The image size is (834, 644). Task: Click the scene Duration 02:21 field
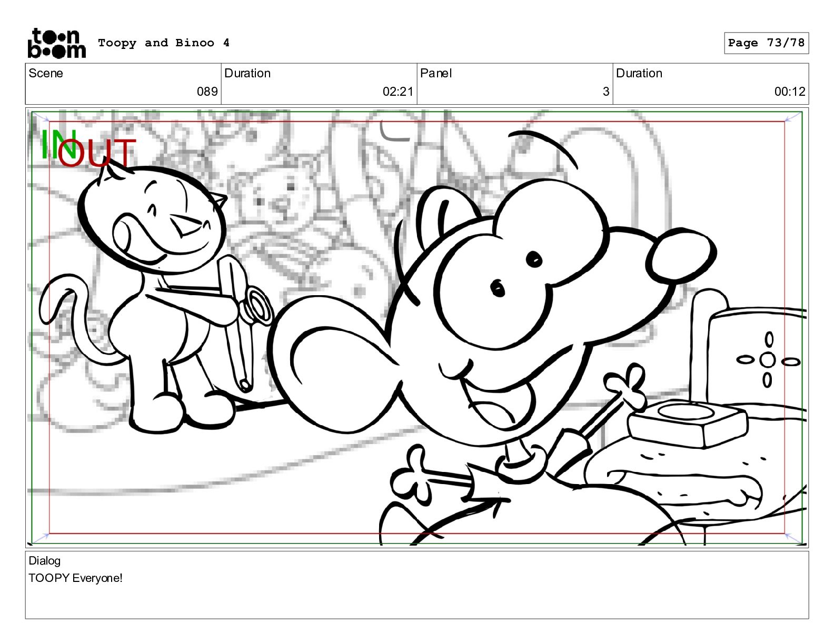point(319,83)
